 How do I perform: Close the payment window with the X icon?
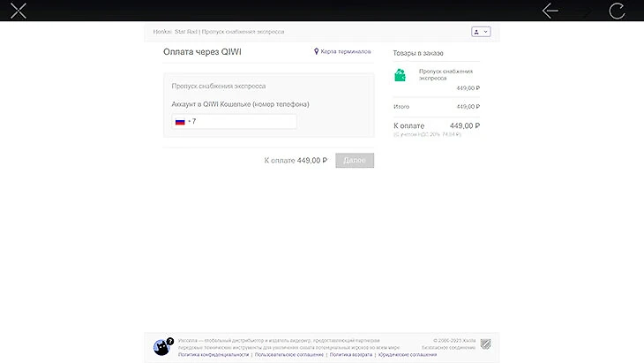18,11
